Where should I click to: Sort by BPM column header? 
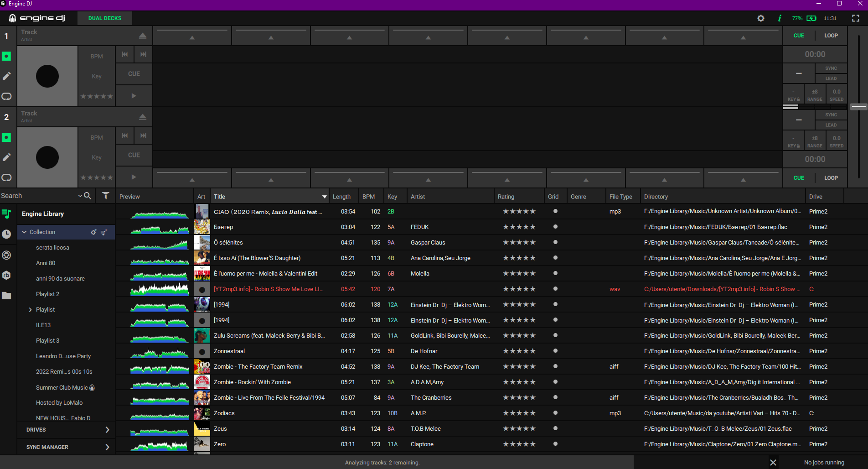click(369, 197)
